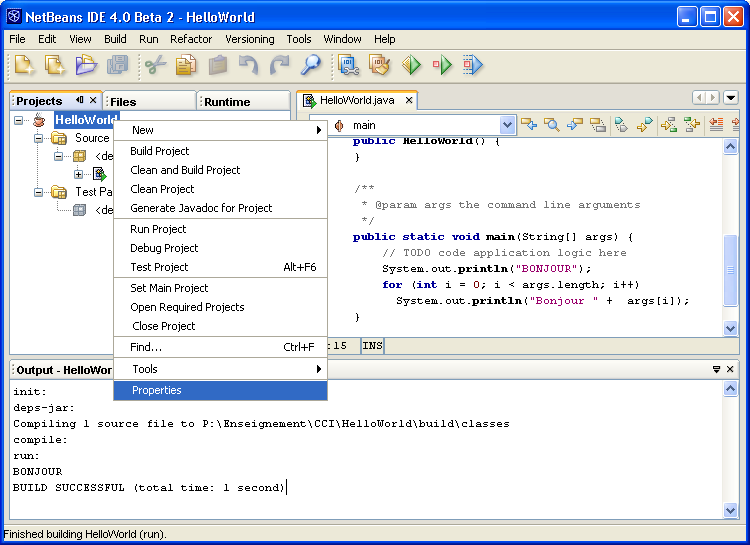Collapse the default package under Source
Image resolution: width=750 pixels, height=545 pixels.
(58, 156)
